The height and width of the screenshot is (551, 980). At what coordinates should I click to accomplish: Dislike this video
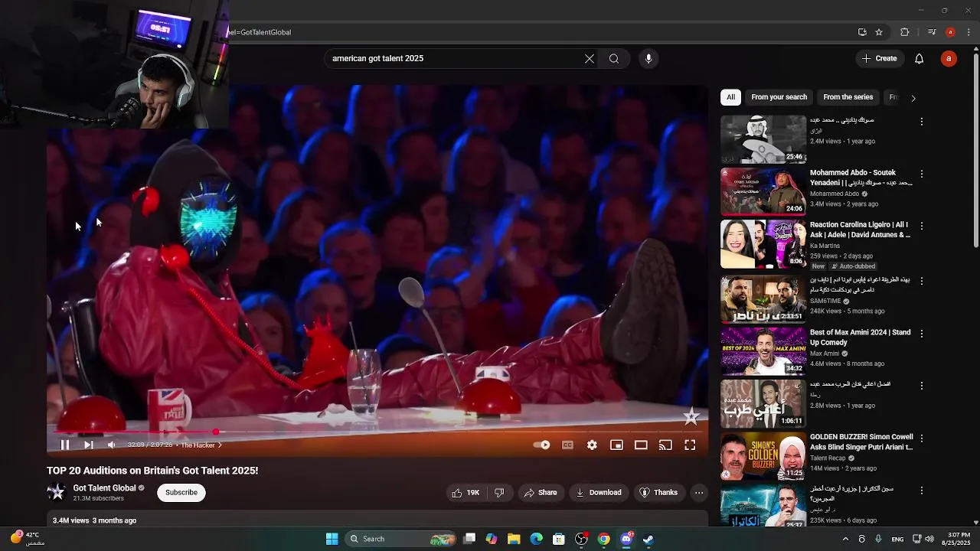point(499,492)
